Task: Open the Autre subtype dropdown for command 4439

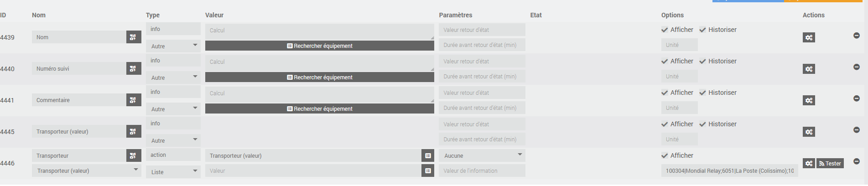Action: (x=173, y=46)
